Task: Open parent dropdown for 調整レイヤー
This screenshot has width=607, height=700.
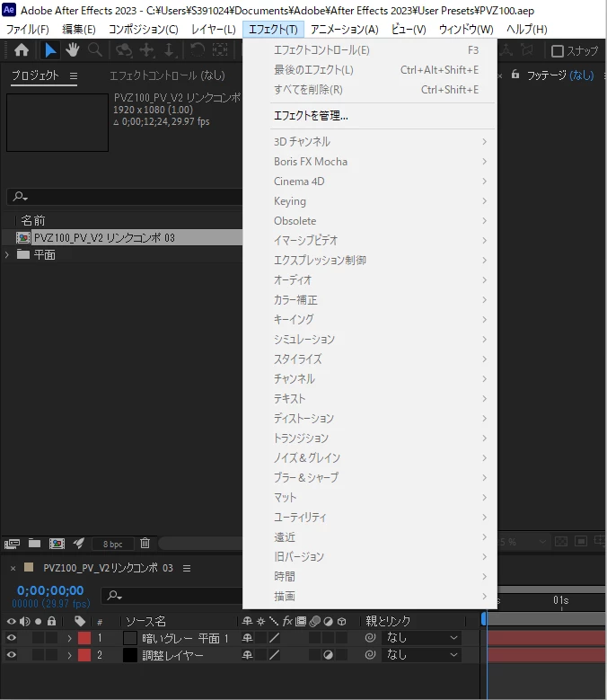Action: (420, 655)
